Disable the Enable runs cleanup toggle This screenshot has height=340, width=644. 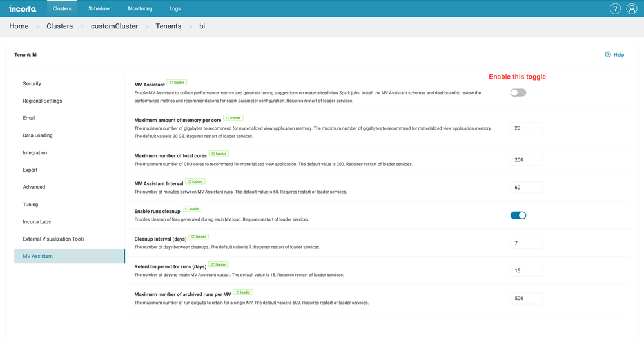(518, 215)
